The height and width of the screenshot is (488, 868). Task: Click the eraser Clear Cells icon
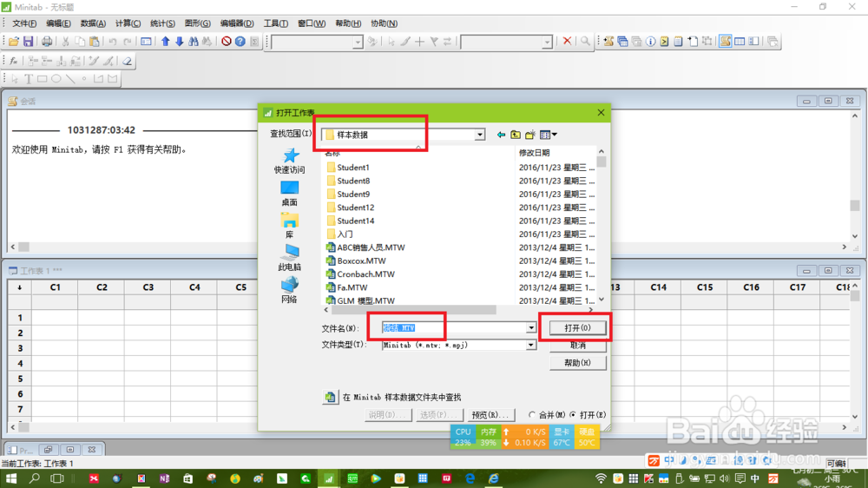127,61
